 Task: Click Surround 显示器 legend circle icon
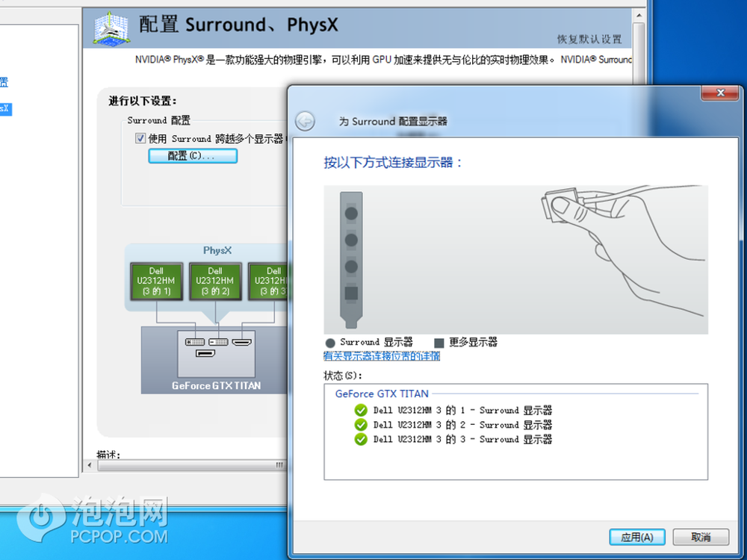(330, 343)
